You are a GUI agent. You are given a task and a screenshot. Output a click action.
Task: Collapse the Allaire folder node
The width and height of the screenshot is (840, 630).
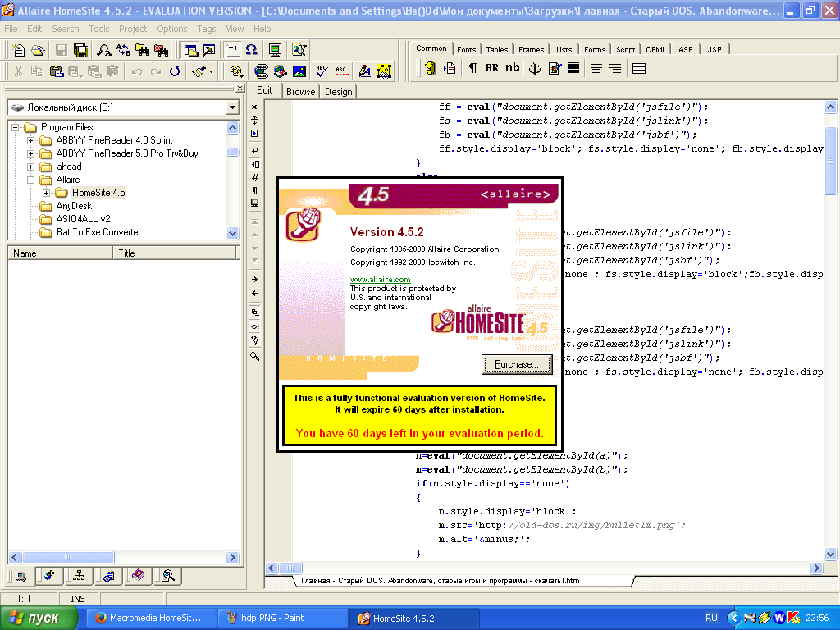click(31, 180)
